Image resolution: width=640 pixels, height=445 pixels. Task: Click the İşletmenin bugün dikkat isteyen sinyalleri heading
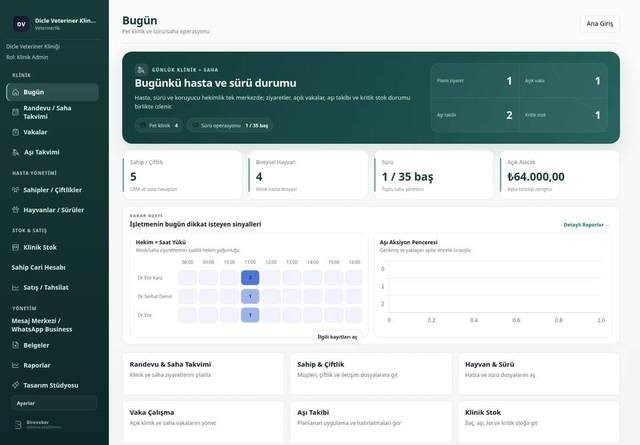(x=196, y=224)
